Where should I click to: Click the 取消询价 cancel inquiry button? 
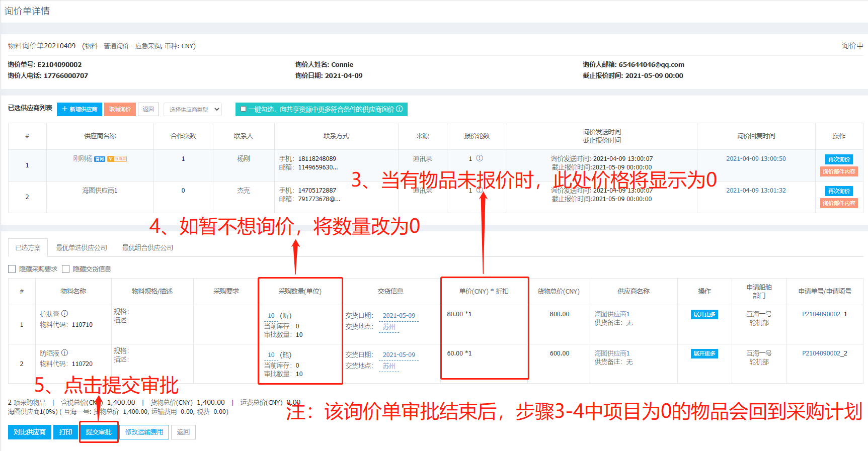(120, 109)
